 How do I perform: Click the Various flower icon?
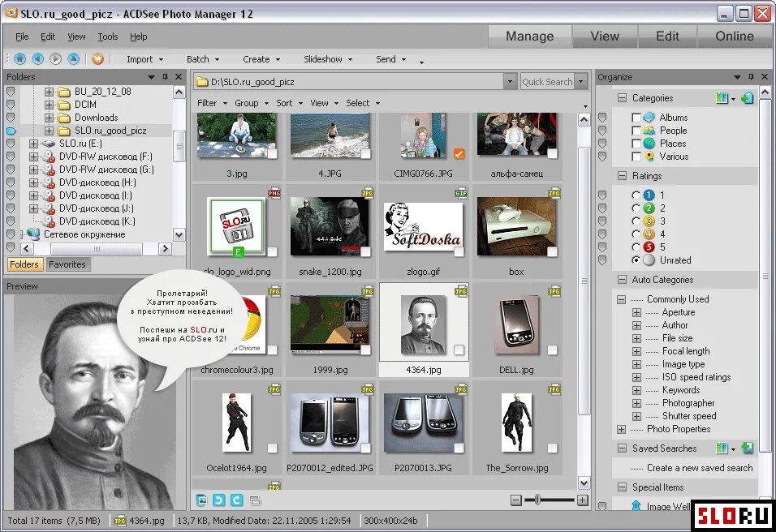point(649,157)
